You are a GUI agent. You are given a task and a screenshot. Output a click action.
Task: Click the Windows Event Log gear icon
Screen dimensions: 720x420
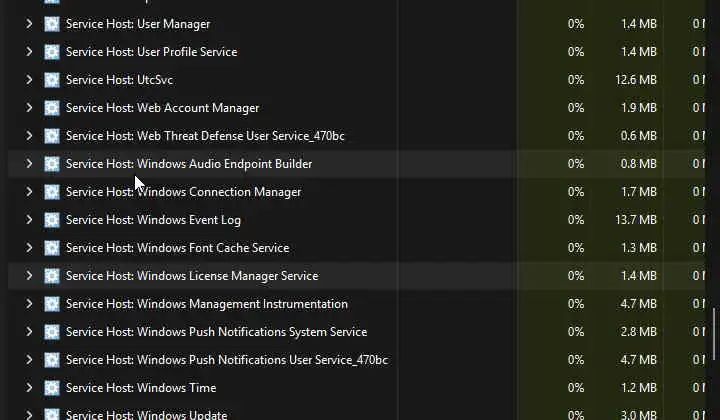tap(52, 220)
